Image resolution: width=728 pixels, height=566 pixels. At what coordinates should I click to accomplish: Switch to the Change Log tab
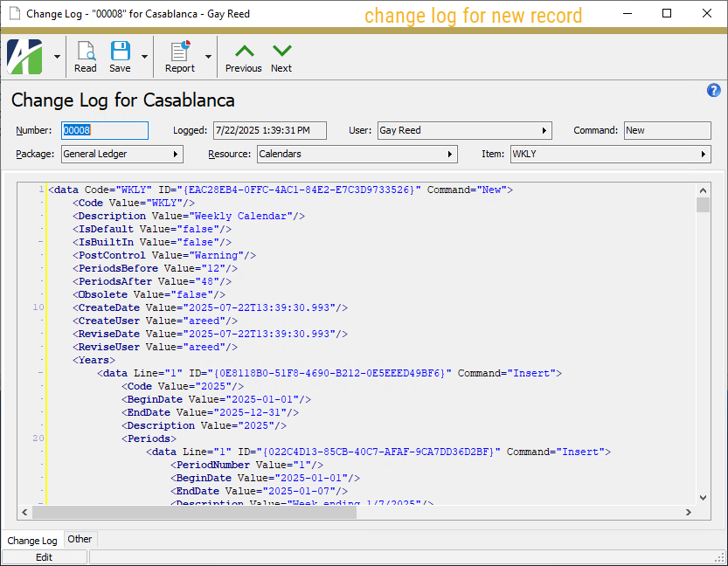pyautogui.click(x=32, y=541)
